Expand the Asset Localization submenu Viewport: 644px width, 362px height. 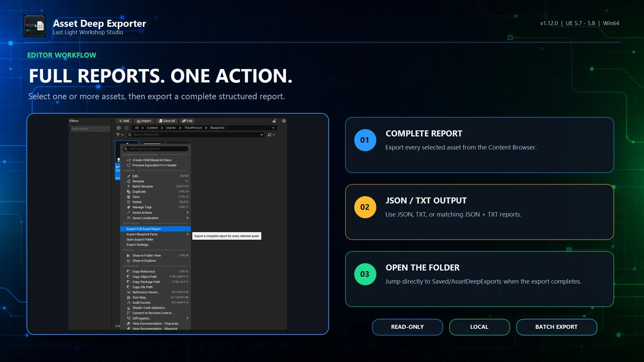click(187, 218)
